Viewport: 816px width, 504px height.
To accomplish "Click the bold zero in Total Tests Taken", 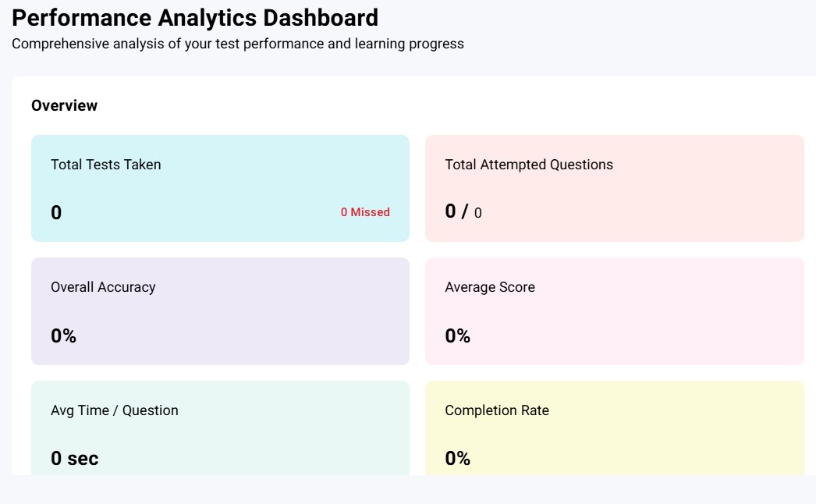I will click(55, 211).
